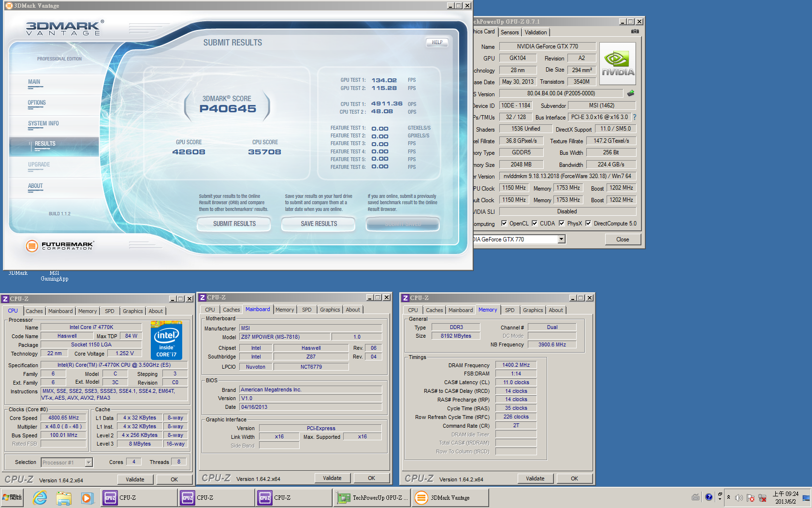
Task: Click the DRAM Frequency 1400.2 MHz value
Action: pyautogui.click(x=516, y=365)
